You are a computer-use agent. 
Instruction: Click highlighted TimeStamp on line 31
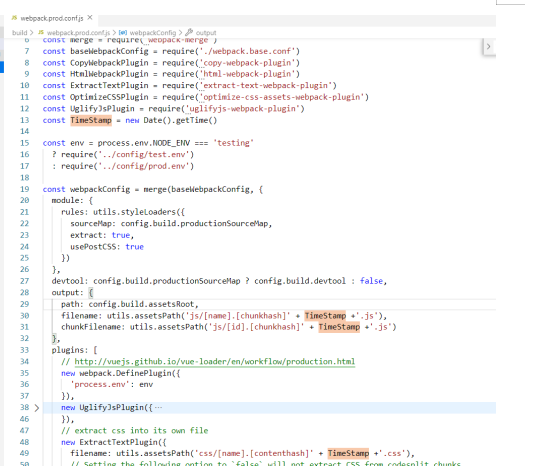tap(339, 327)
